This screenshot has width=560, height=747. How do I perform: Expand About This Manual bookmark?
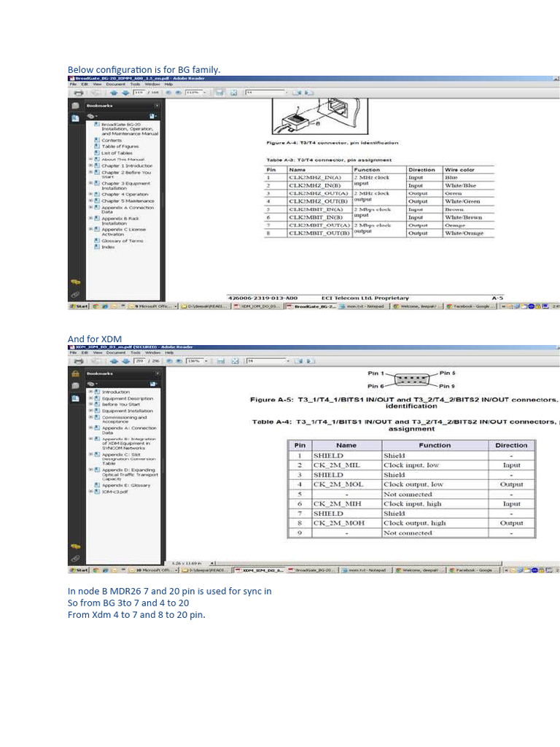coord(90,160)
